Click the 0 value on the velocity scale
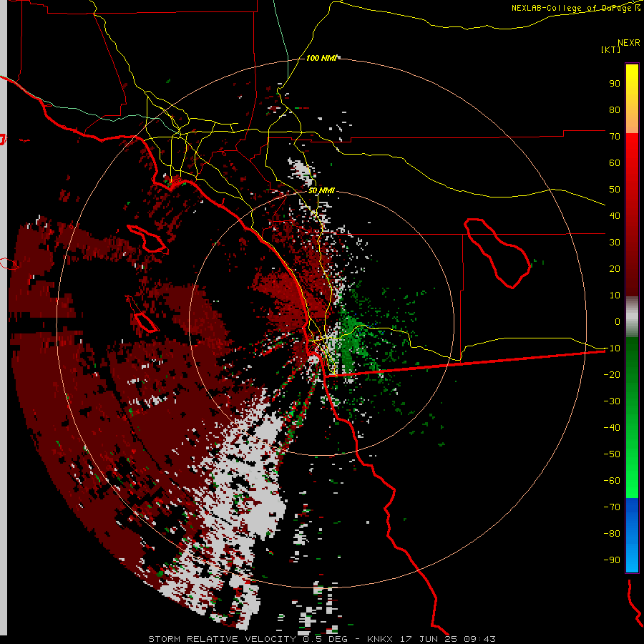The width and height of the screenshot is (644, 644). (x=617, y=321)
